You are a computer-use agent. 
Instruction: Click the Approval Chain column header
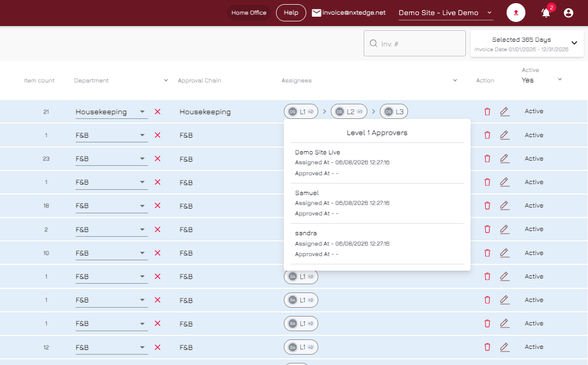pyautogui.click(x=199, y=80)
